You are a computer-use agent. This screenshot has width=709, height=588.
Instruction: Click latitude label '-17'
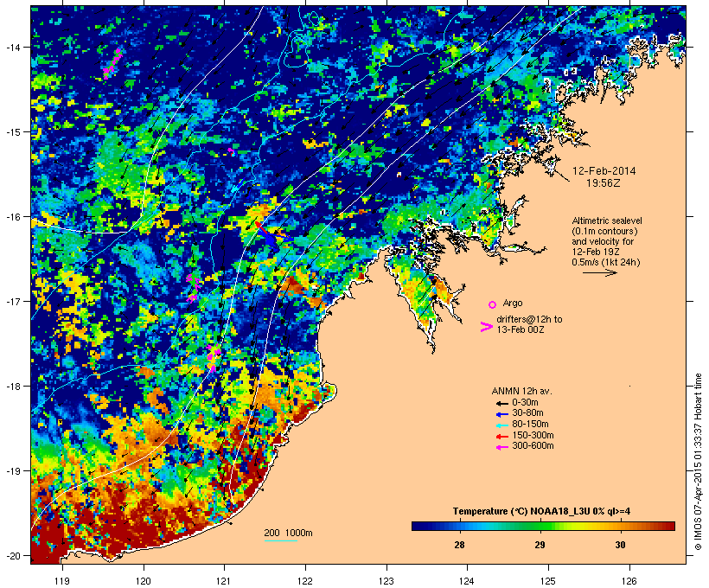(12, 301)
